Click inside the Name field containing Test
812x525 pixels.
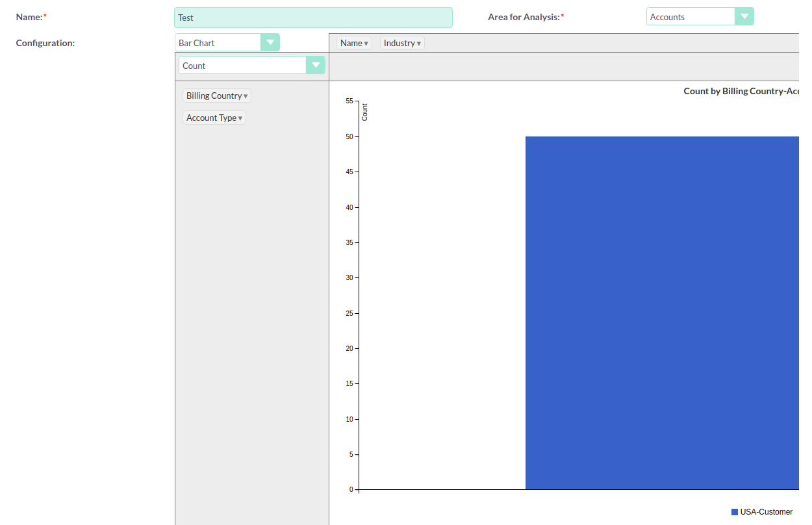click(x=313, y=18)
